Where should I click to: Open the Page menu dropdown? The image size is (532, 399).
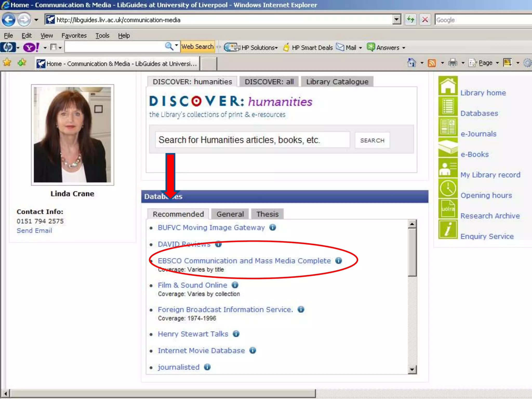click(x=485, y=63)
